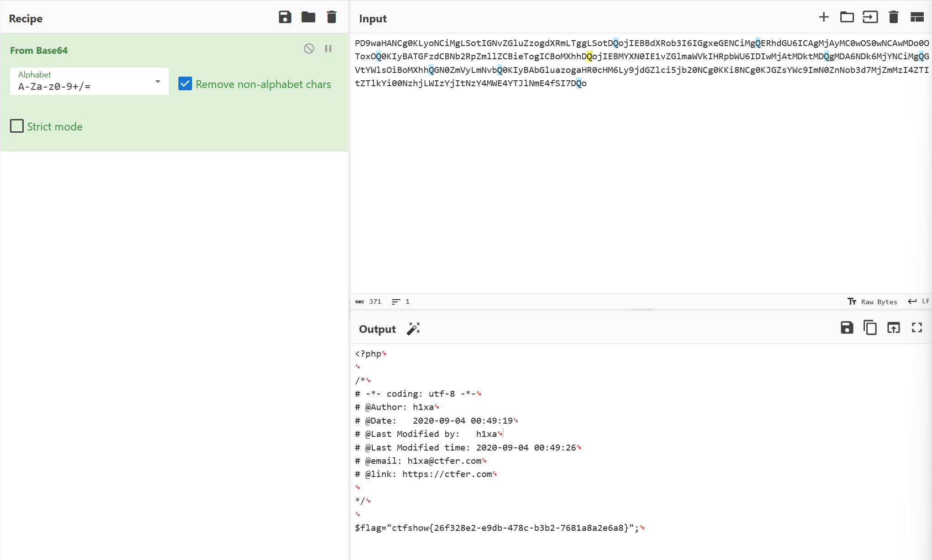932x560 pixels.
Task: Reset the pane layout
Action: pos(917,17)
